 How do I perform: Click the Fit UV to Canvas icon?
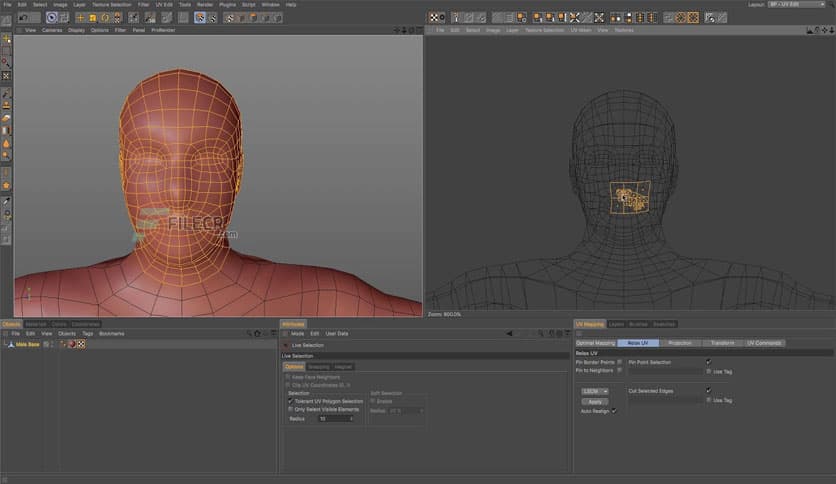[599, 17]
